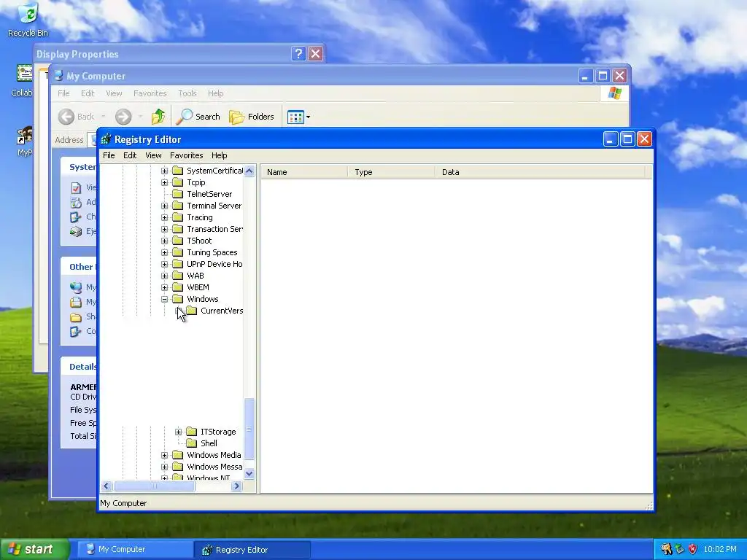Click the Registry Editor taskbar button
Screen dimensions: 747x560
pyautogui.click(x=252, y=550)
